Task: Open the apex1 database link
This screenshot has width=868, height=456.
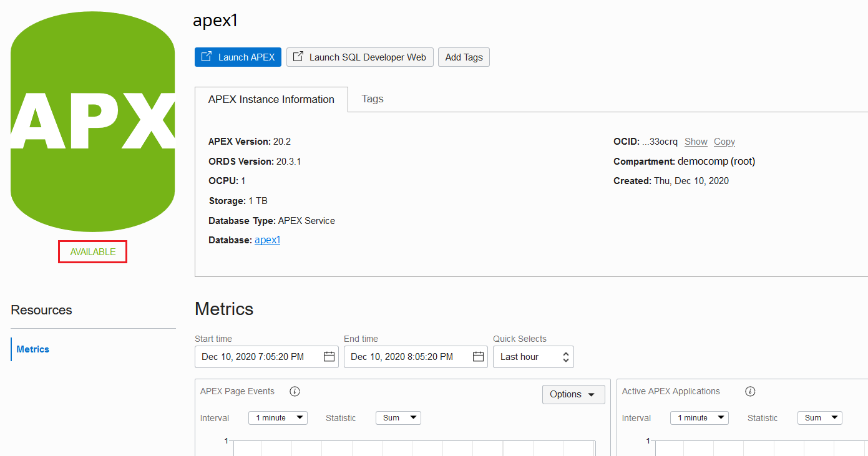Action: (267, 240)
